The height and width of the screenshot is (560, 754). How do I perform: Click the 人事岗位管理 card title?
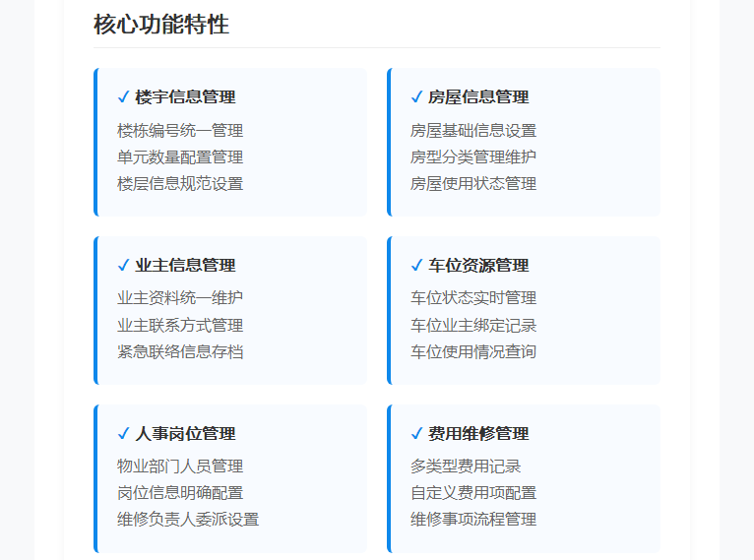[186, 434]
